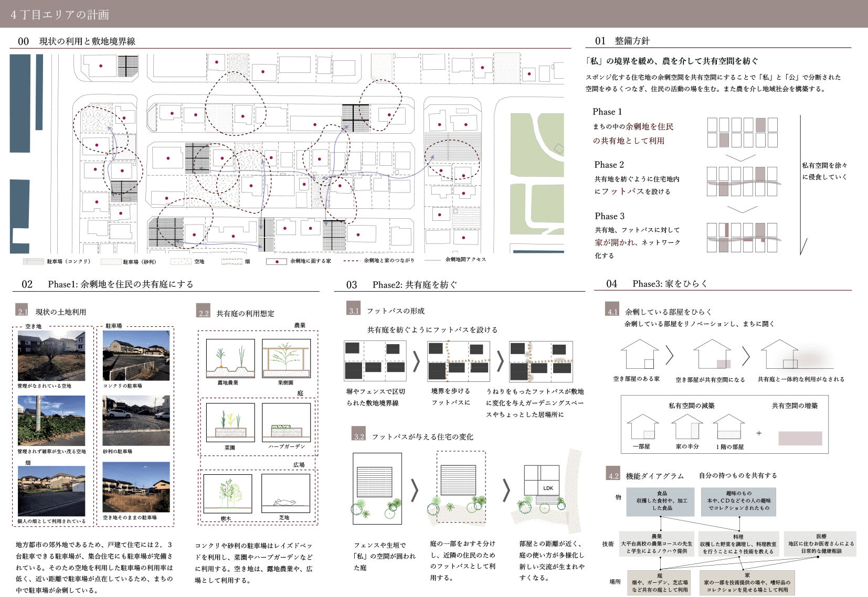This screenshot has width=868, height=597.
Task: Click the 4.1 section number badge
Action: 612,309
